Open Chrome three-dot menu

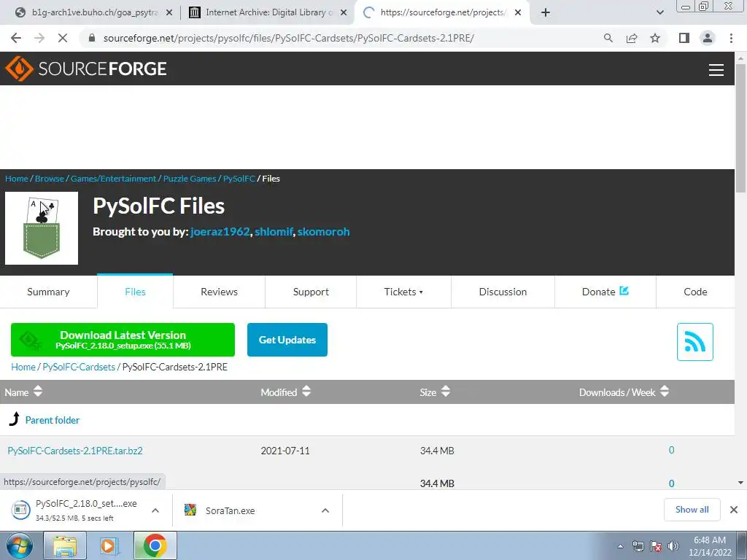[731, 38]
